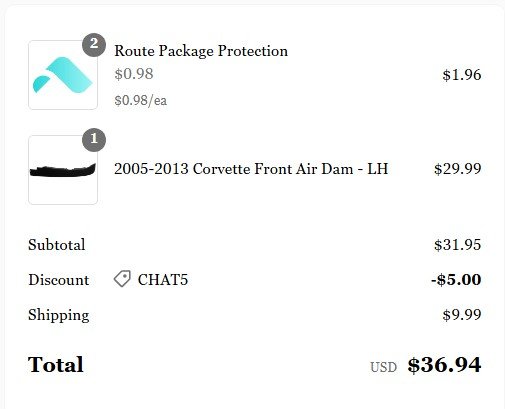This screenshot has height=409, width=505.
Task: Click the quantity badge showing 1
Action: tap(94, 140)
